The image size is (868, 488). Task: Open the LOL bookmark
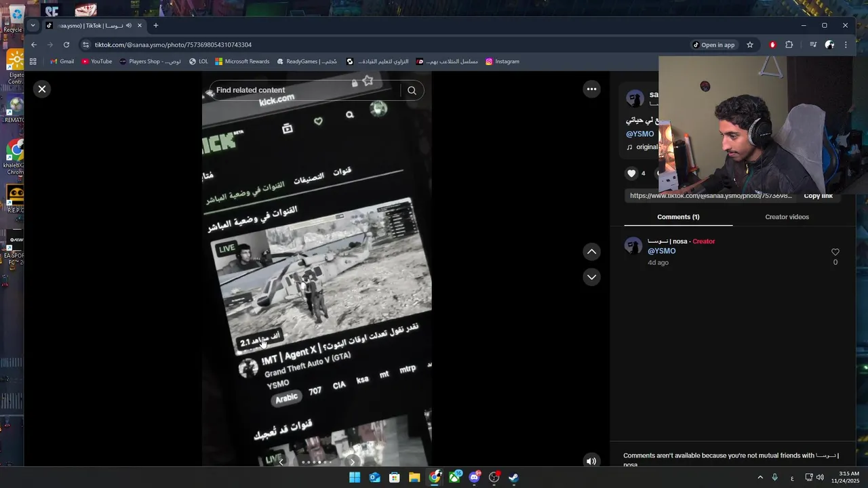[199, 62]
